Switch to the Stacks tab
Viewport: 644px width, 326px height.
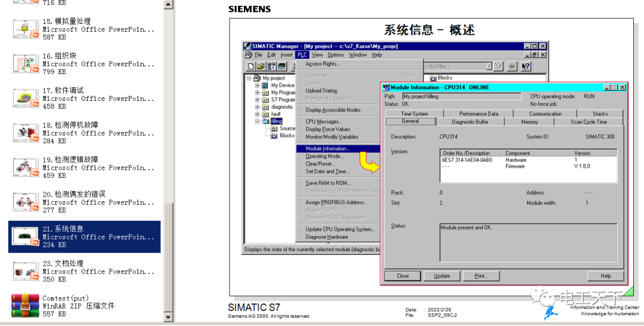pyautogui.click(x=600, y=113)
